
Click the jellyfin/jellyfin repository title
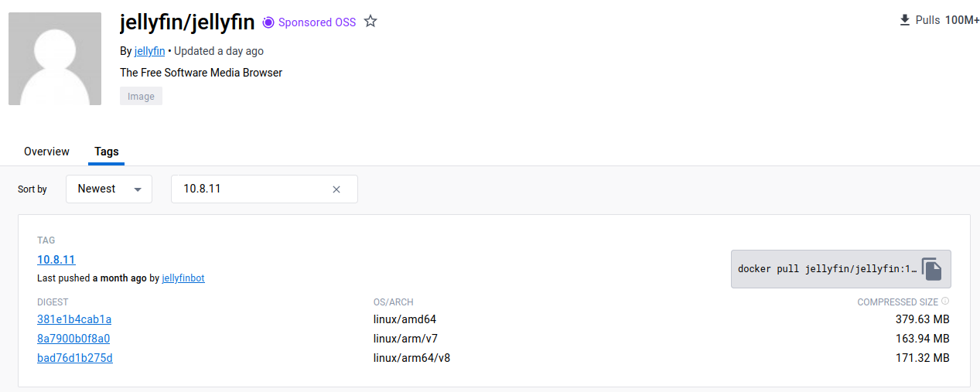coord(187,22)
